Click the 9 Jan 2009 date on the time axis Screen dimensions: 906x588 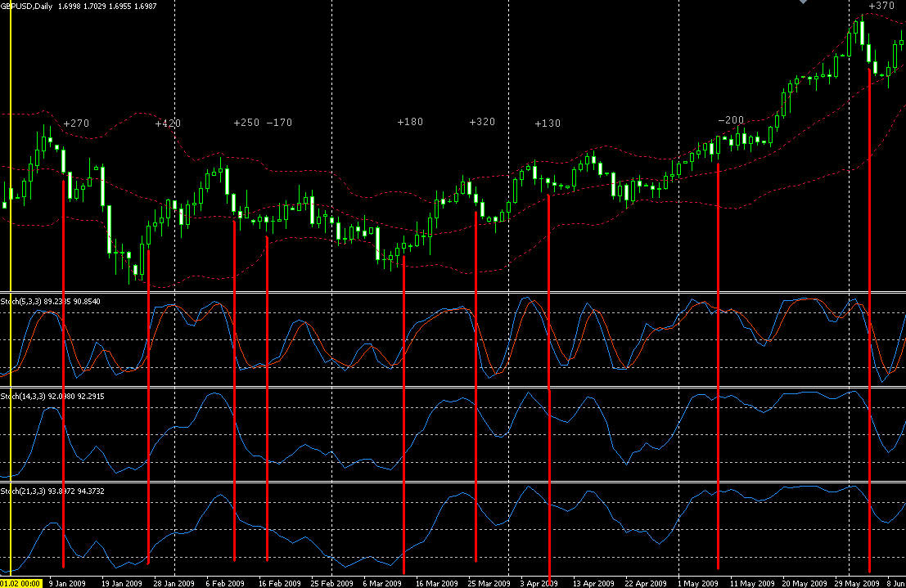click(67, 583)
